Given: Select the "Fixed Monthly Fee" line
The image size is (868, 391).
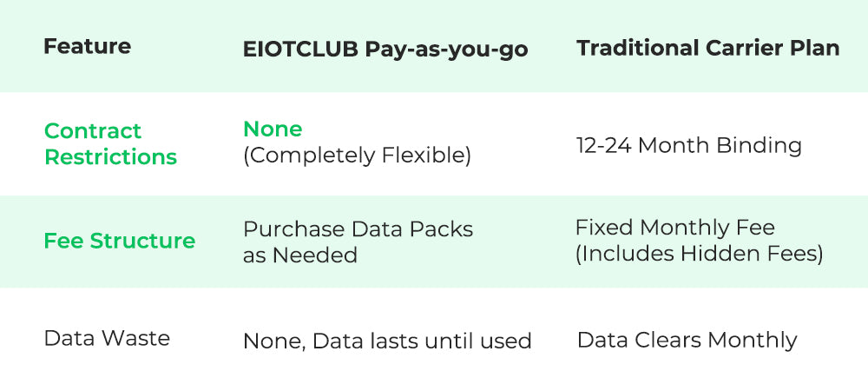Looking at the screenshot, I should 674,228.
